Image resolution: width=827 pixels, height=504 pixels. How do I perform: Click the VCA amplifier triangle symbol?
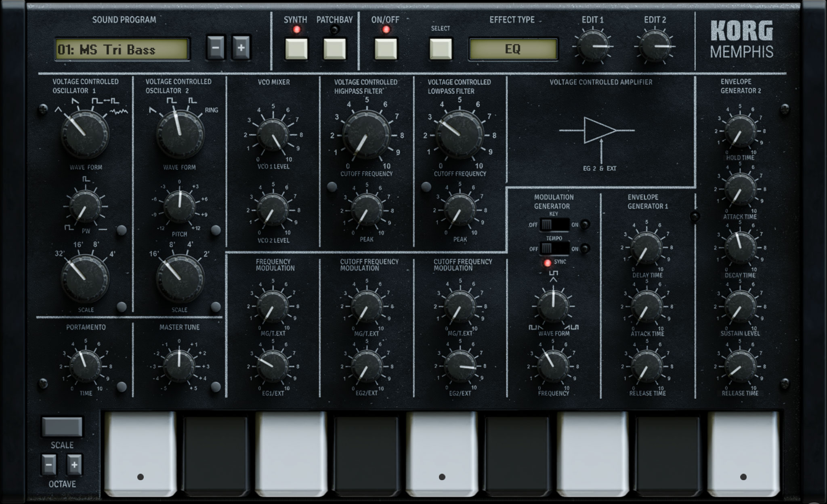(600, 130)
